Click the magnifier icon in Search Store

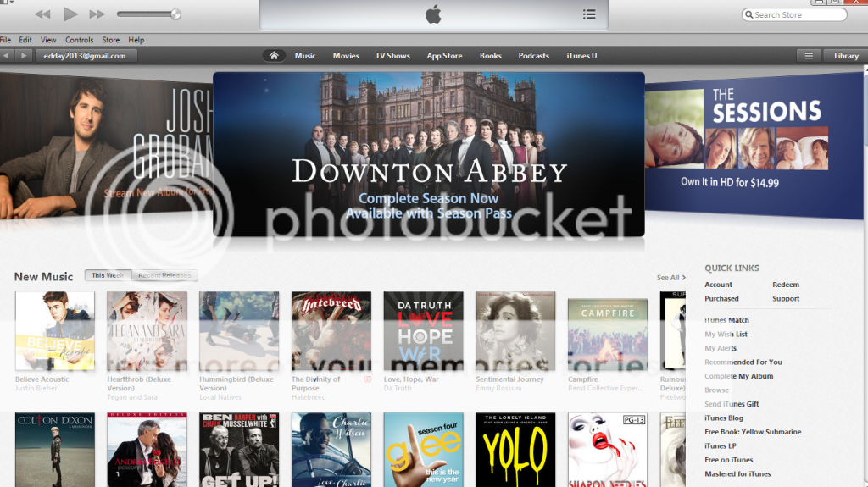[x=749, y=15]
